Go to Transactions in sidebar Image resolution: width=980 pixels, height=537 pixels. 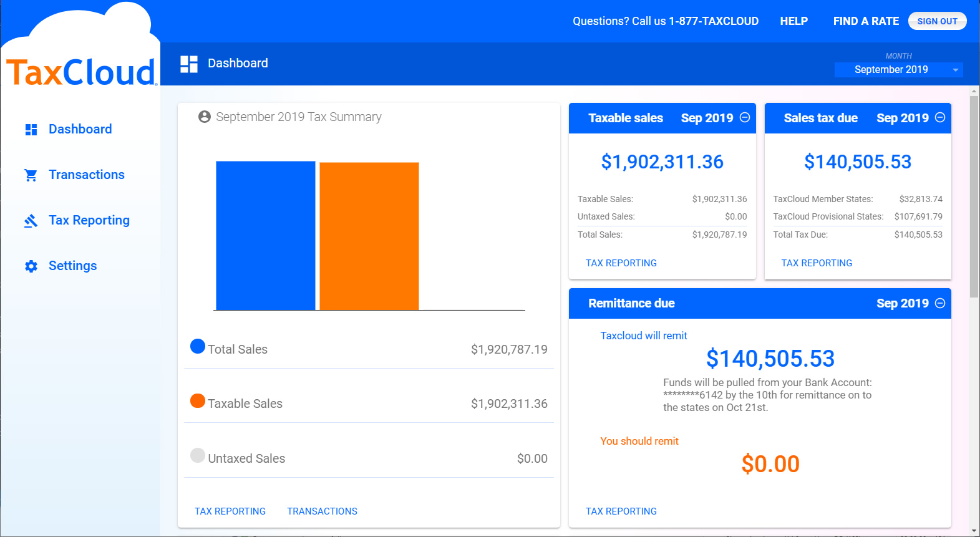click(87, 175)
